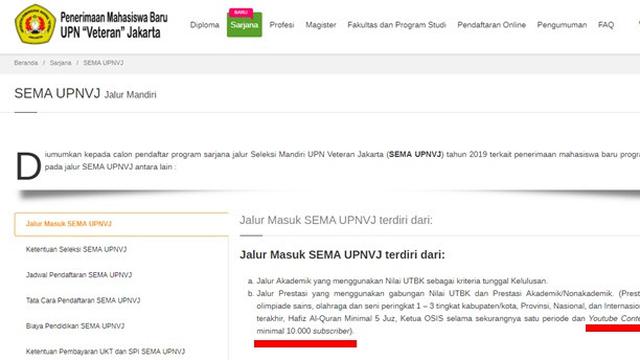Click the UPN Veteran Jakarta logo emblem

coord(35,24)
